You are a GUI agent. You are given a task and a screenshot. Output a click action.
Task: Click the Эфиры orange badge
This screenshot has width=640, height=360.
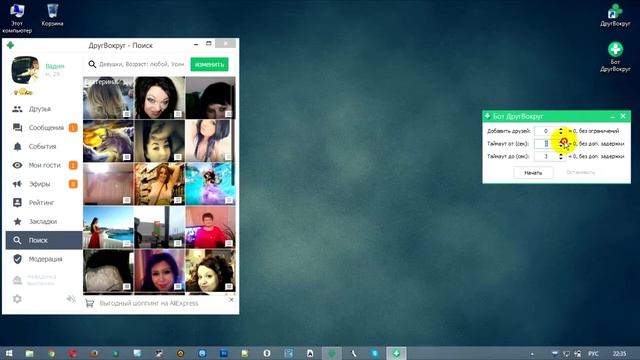click(73, 184)
